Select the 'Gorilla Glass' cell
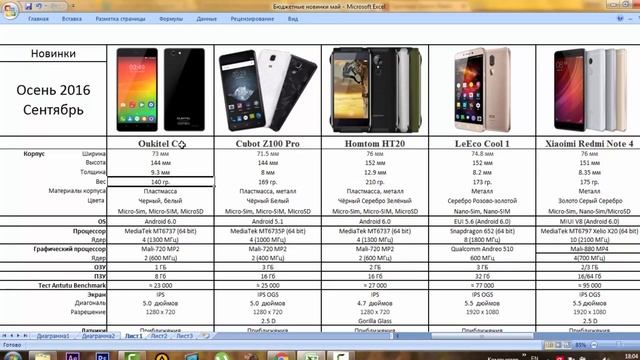Viewport: 640px width, 360px height. click(x=375, y=321)
